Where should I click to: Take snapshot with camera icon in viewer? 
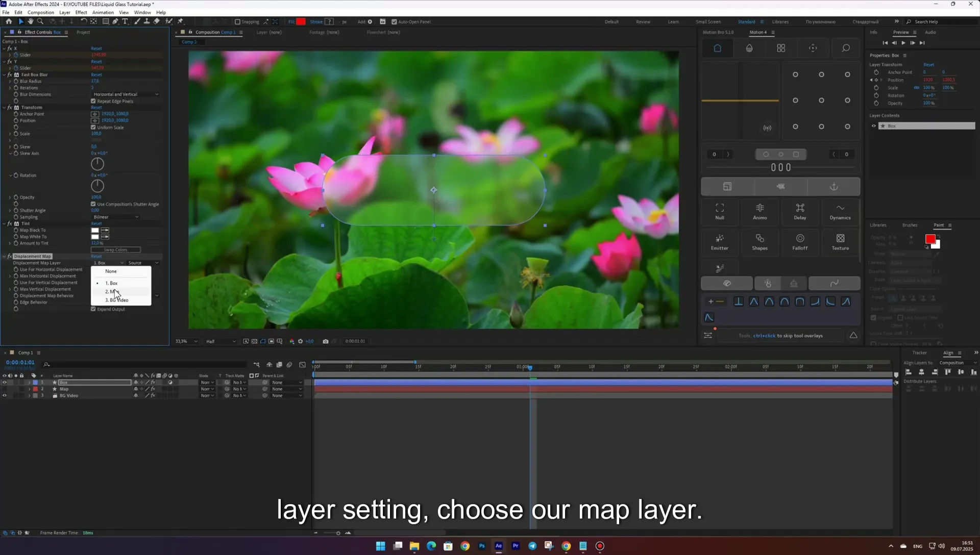pyautogui.click(x=326, y=341)
